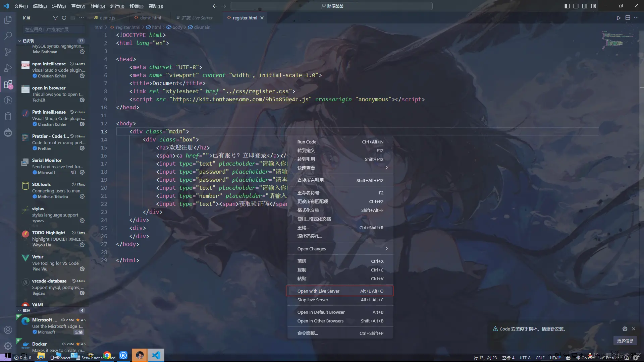Jump using the code minimap
Screen dimensions: 644x362
(x=616, y=40)
